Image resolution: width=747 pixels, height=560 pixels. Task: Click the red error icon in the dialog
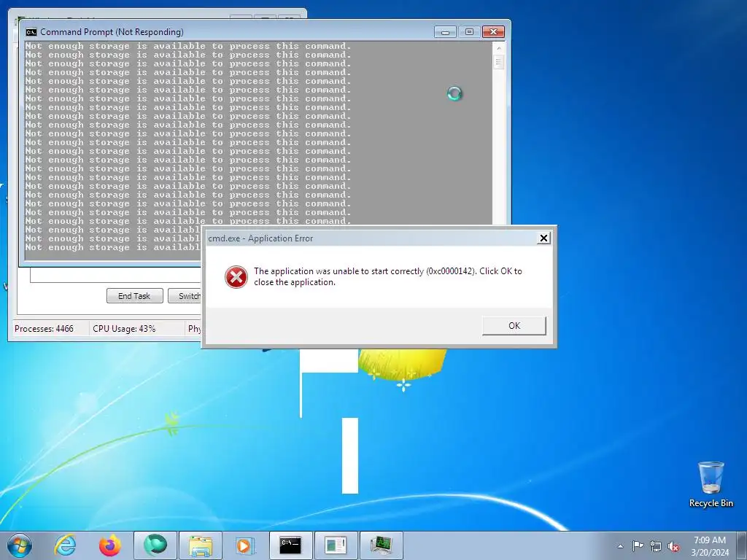point(236,276)
